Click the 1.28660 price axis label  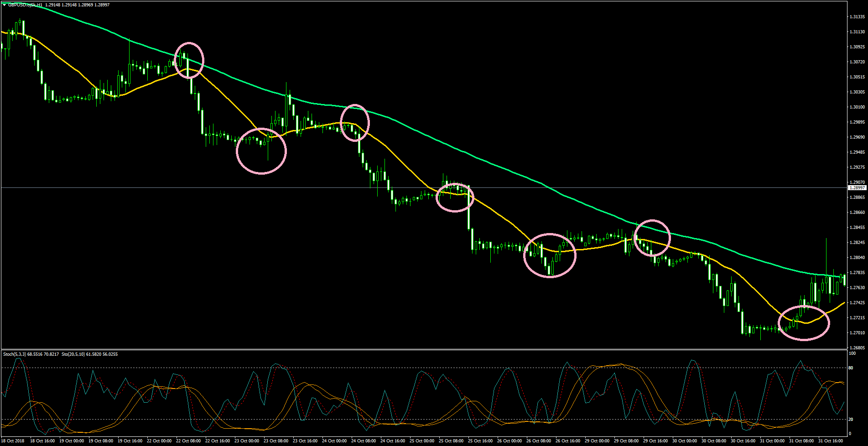coord(857,213)
